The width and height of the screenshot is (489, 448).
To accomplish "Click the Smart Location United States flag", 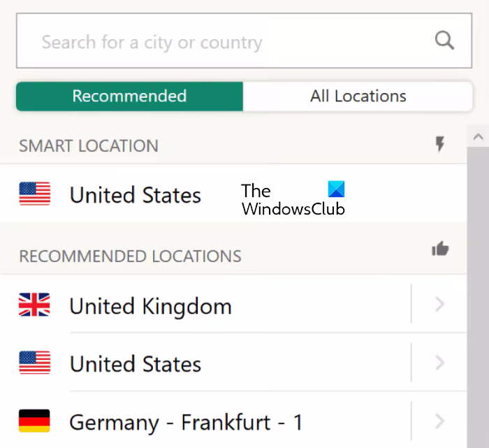I will (x=35, y=194).
